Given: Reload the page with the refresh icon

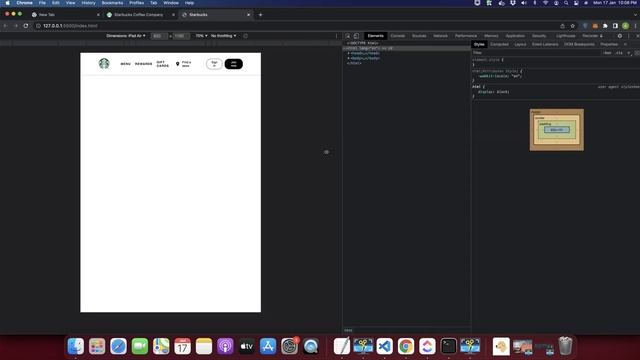Looking at the screenshot, I should pos(26,26).
